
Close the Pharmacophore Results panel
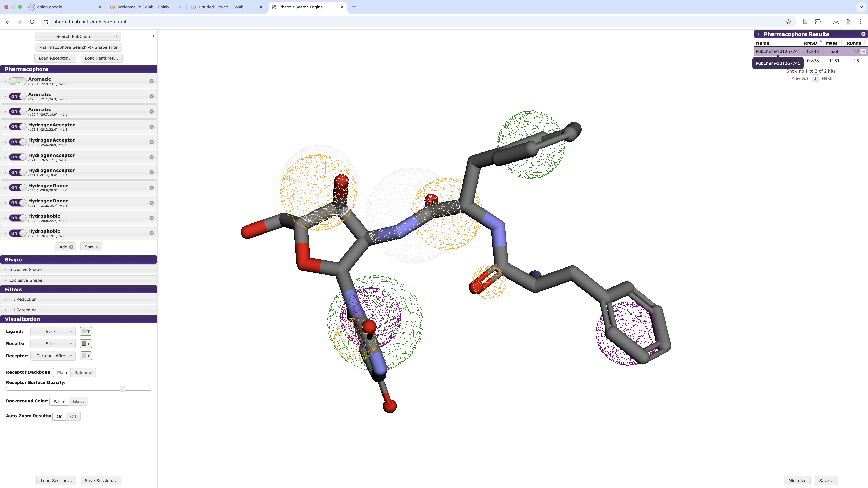click(863, 34)
